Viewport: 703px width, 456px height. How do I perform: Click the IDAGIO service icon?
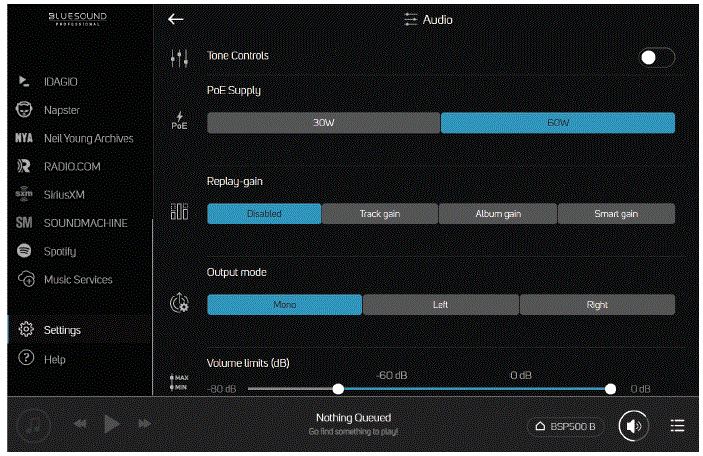(24, 81)
